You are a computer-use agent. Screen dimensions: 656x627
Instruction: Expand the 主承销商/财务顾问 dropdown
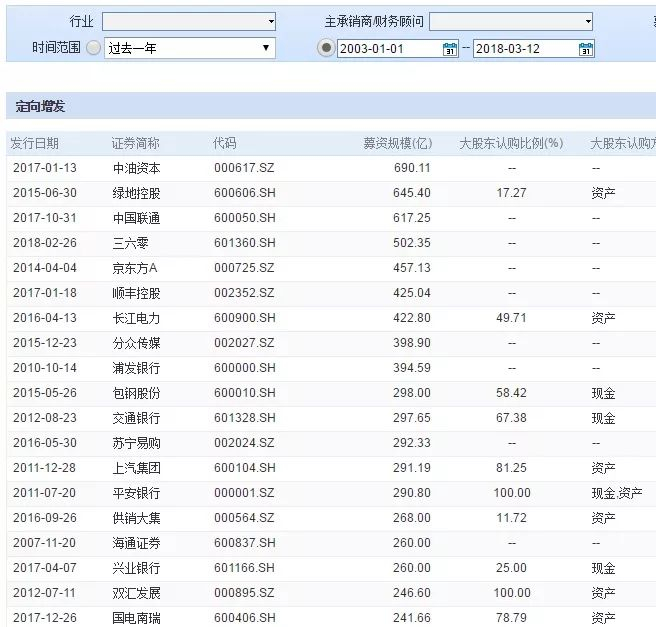click(x=511, y=21)
